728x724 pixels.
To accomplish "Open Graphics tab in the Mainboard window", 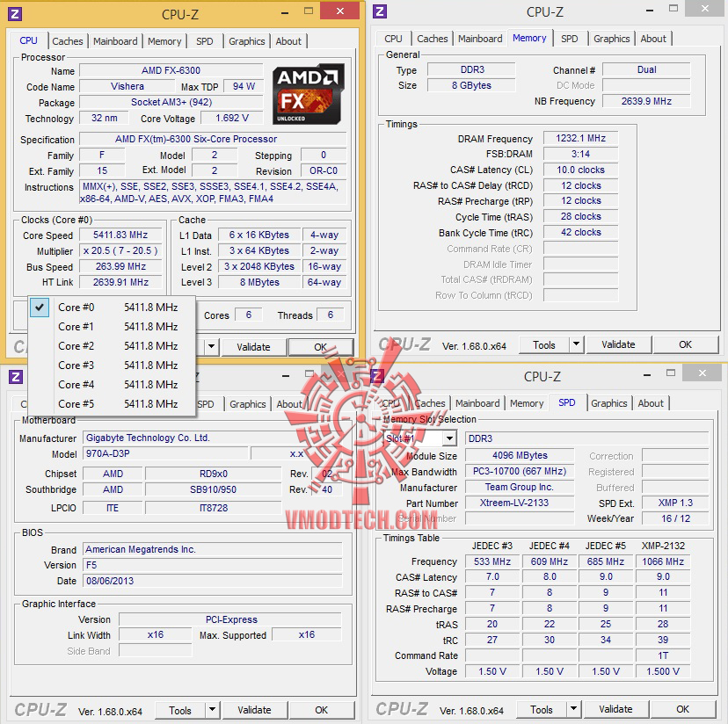I will coord(247,404).
